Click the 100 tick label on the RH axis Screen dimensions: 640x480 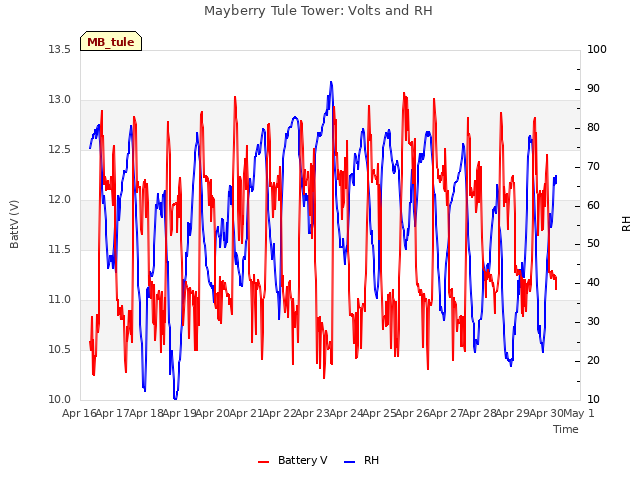[597, 49]
